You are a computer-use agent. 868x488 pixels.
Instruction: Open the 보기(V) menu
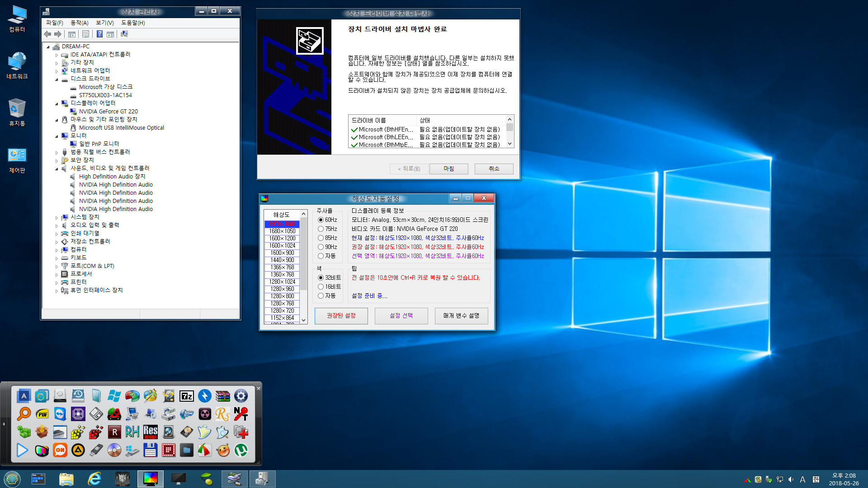(104, 23)
